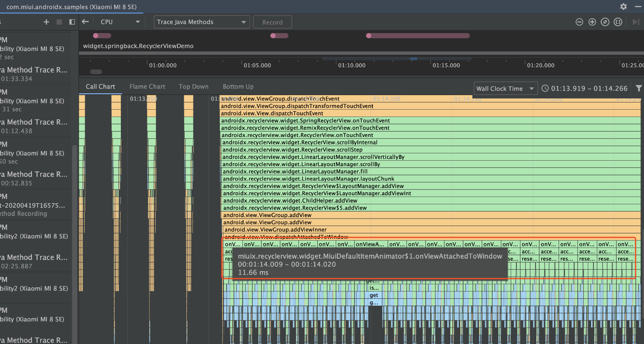This screenshot has width=644, height=344.
Task: Open Wall Clock Time dropdown
Action: click(x=505, y=89)
